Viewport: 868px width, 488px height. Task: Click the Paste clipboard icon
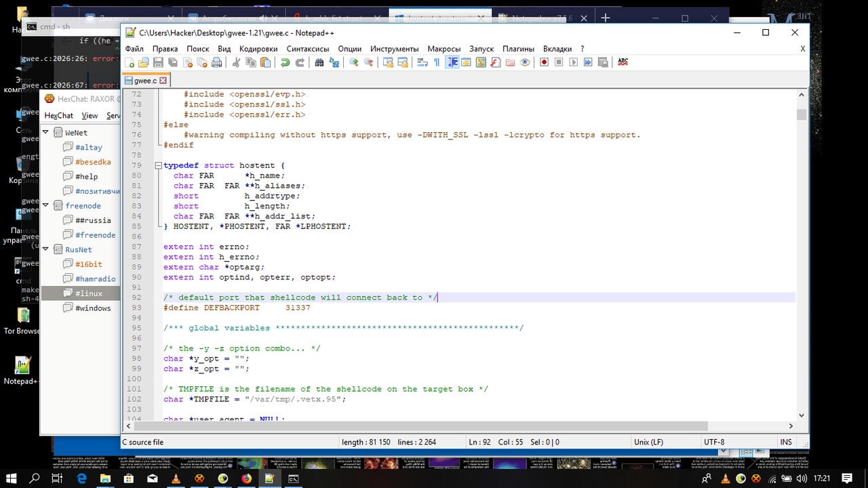click(x=265, y=62)
